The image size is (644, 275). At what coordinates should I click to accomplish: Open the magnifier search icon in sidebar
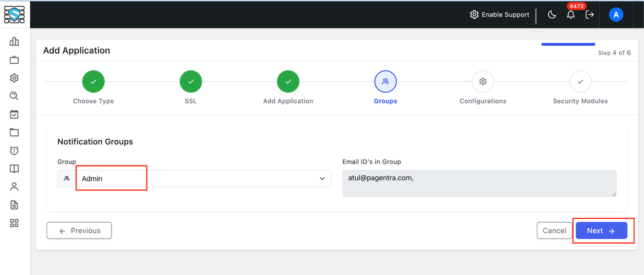click(x=14, y=96)
